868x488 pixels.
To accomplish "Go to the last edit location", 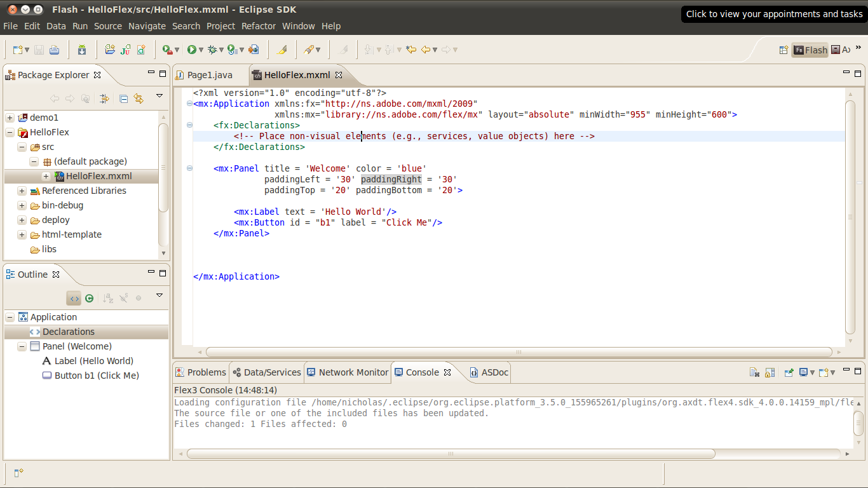I will tap(411, 50).
